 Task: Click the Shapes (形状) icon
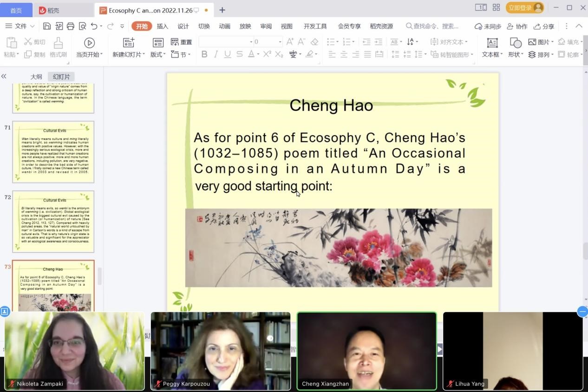(515, 43)
